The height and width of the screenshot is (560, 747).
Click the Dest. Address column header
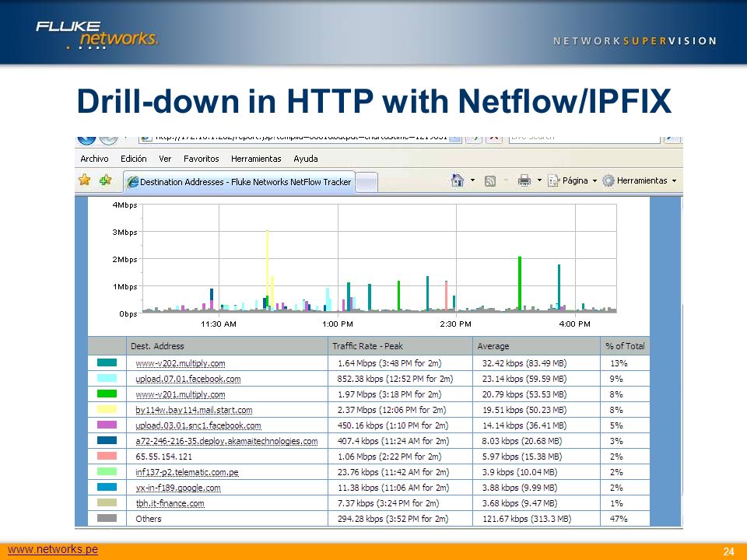(x=227, y=346)
